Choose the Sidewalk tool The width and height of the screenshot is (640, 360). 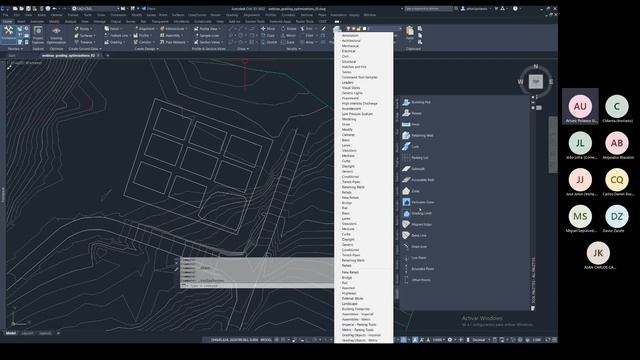point(413,169)
